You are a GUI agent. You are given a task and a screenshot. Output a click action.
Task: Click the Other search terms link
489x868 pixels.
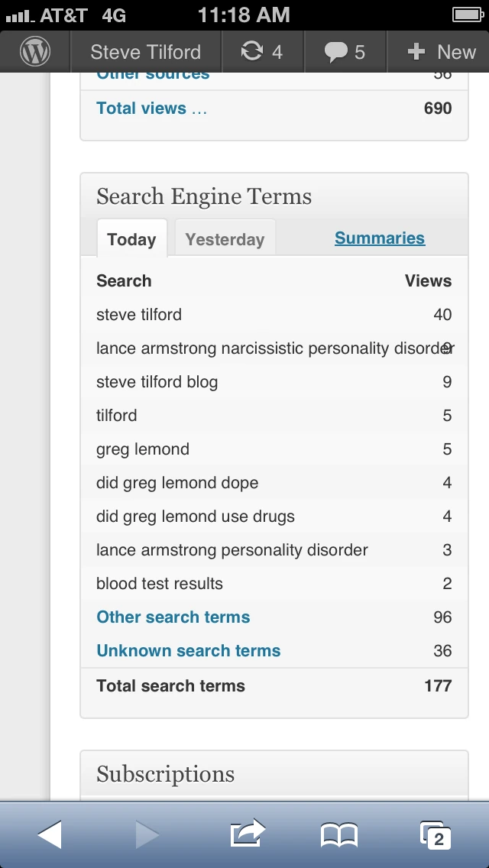coord(173,617)
